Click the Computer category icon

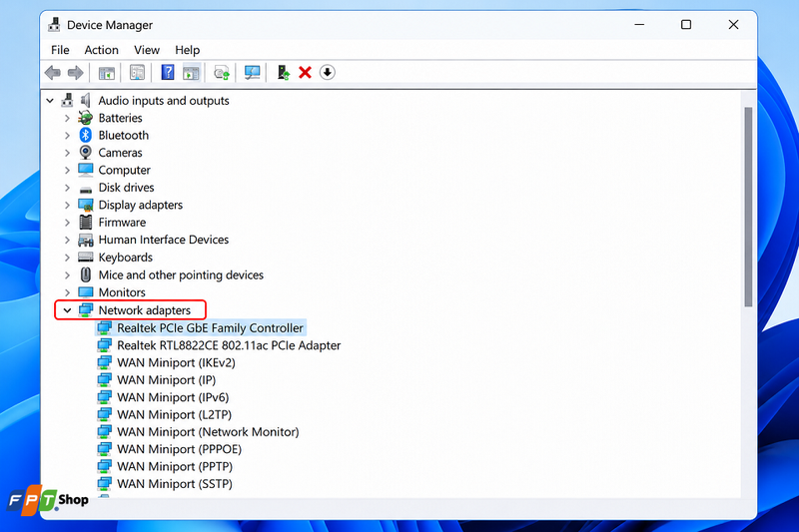point(86,170)
